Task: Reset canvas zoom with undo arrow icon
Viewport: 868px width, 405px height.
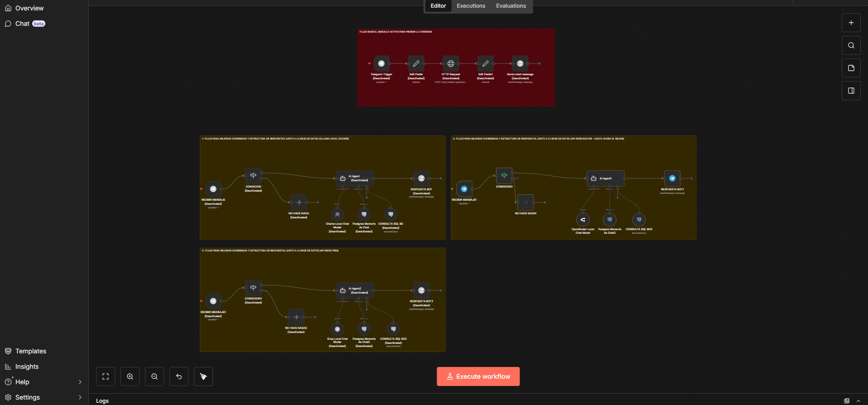Action: point(179,376)
